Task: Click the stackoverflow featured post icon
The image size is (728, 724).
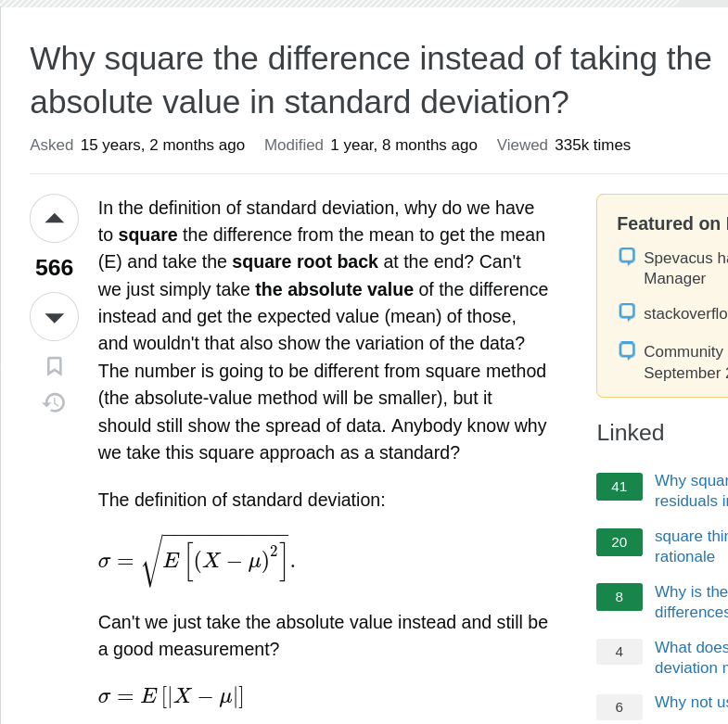Action: pos(627,312)
